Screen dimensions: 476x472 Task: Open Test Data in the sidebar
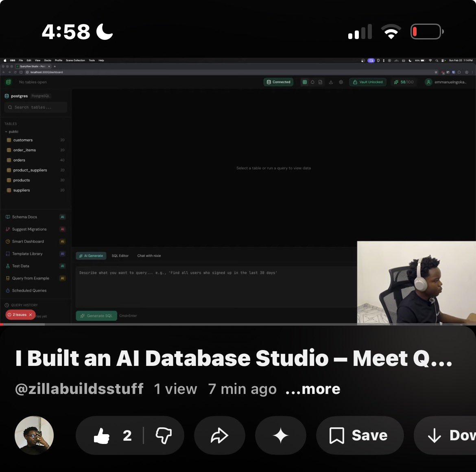click(x=36, y=266)
